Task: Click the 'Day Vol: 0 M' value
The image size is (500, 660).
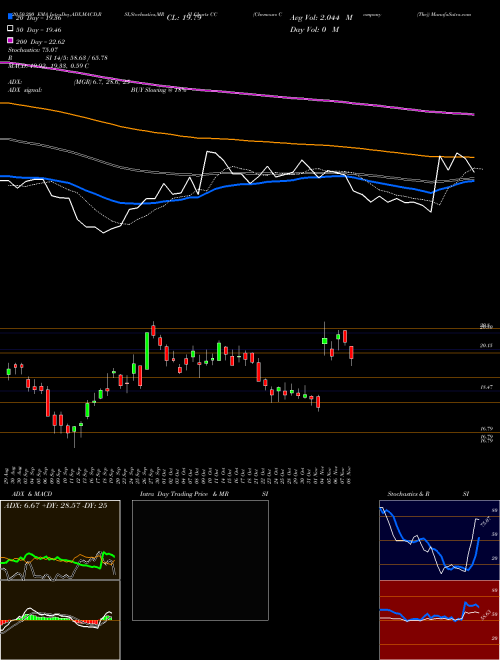Action: click(314, 30)
